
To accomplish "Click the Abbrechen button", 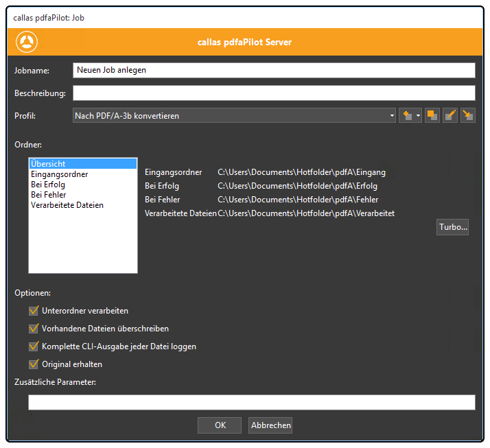I will click(x=270, y=425).
